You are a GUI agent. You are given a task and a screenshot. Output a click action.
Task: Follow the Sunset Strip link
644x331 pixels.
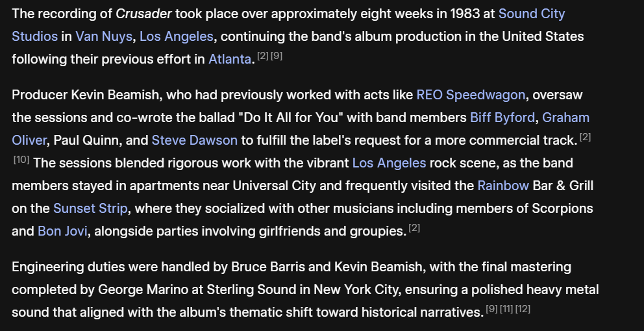tap(90, 208)
